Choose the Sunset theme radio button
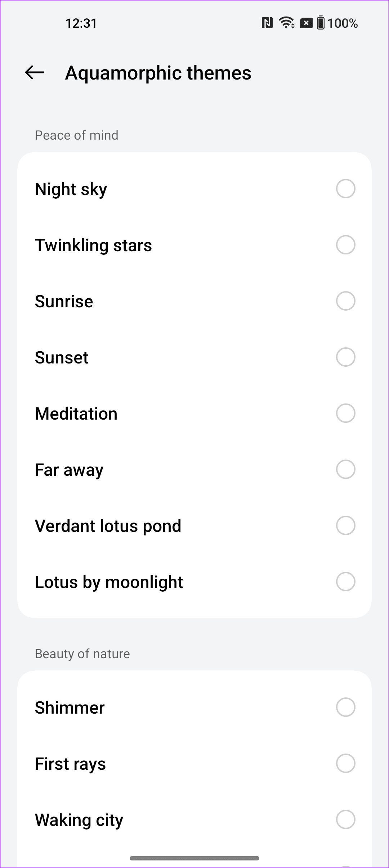 tap(345, 357)
